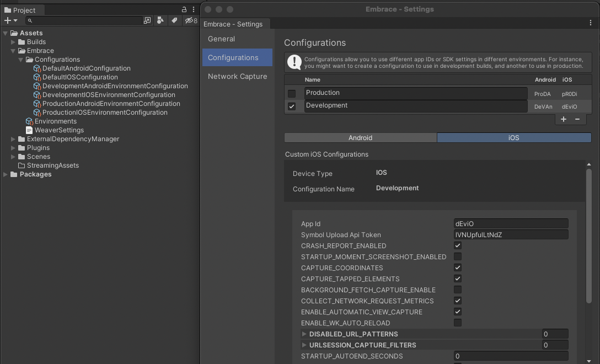Expand the Plugins folder
The width and height of the screenshot is (600, 364).
[13, 148]
